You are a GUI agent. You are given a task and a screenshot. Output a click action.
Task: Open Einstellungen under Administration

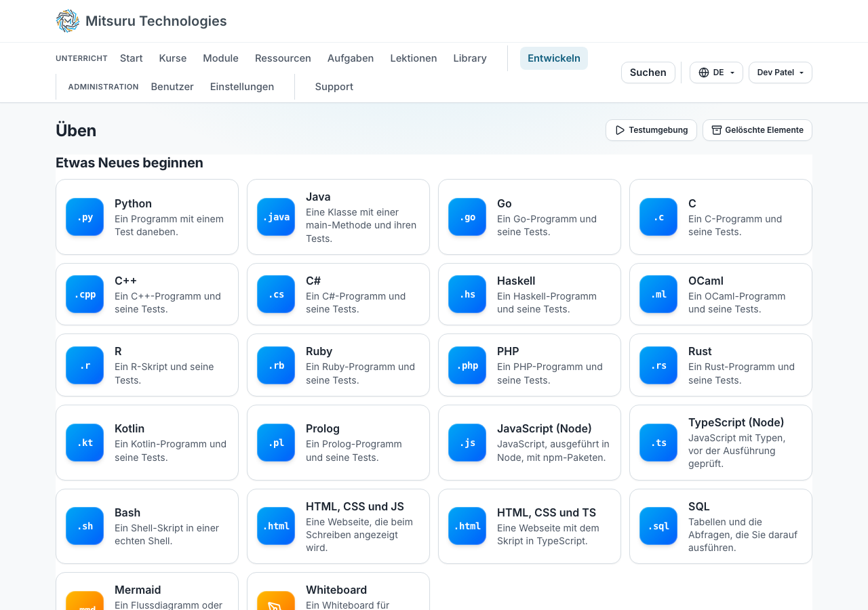pyautogui.click(x=242, y=87)
